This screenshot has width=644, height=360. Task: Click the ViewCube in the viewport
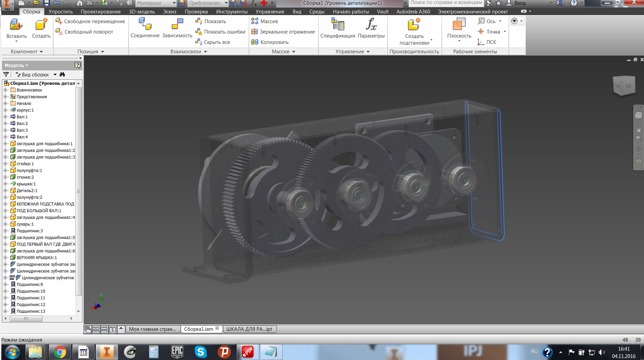click(624, 86)
